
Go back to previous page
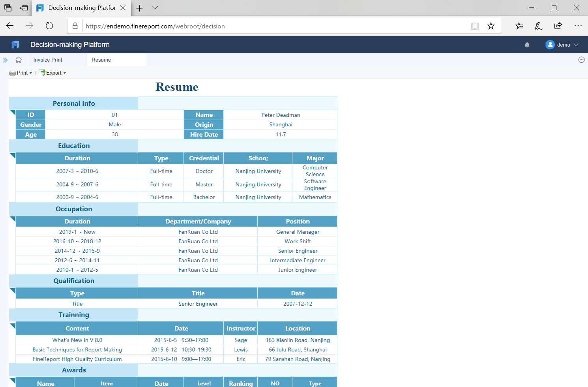pos(10,26)
